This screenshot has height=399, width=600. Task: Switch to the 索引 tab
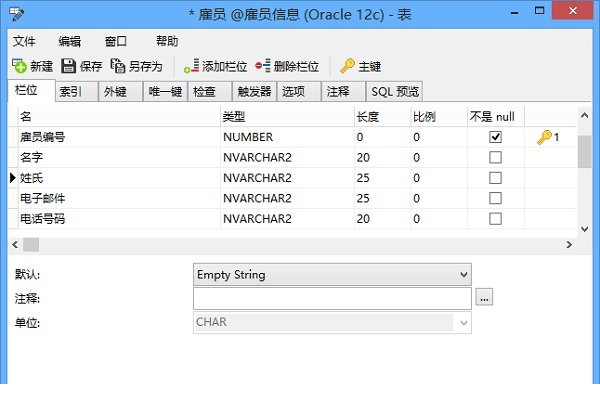[76, 91]
